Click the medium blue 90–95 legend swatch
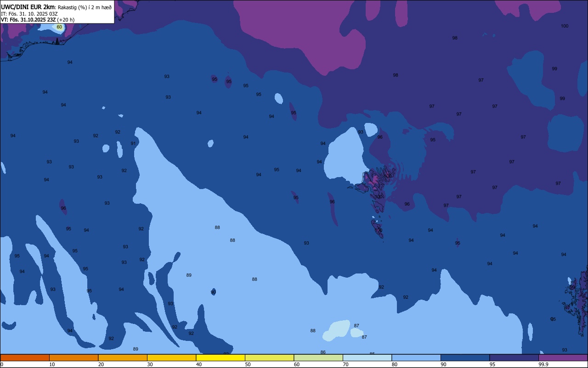The image size is (588, 368). point(465,357)
